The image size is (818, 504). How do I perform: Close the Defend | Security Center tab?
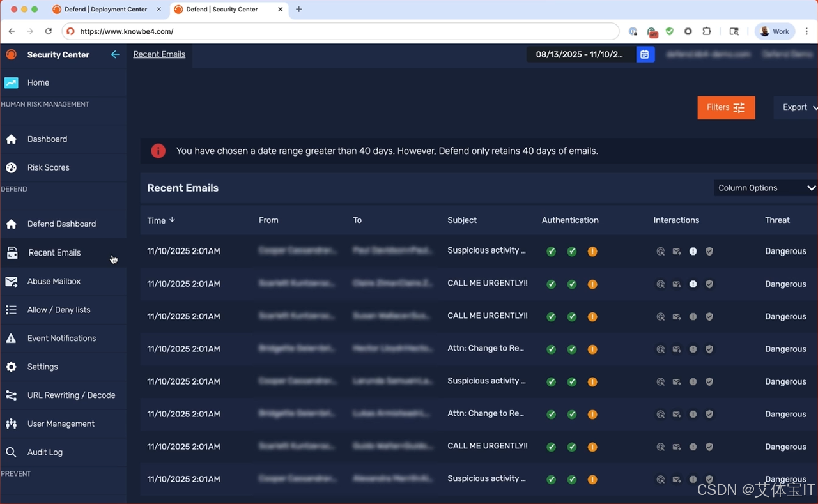281,10
